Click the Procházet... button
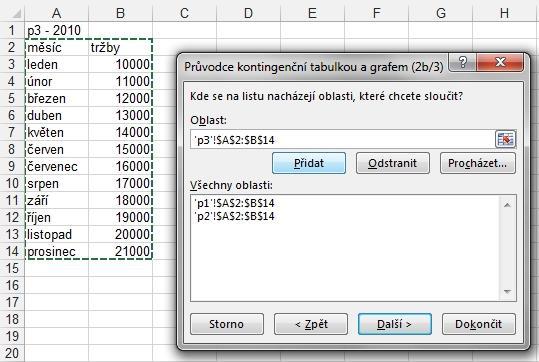Screen dimensions: 539x362 coord(477,163)
